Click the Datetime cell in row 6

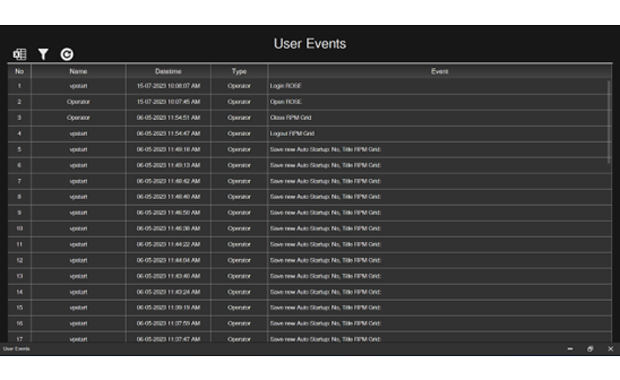(x=168, y=165)
